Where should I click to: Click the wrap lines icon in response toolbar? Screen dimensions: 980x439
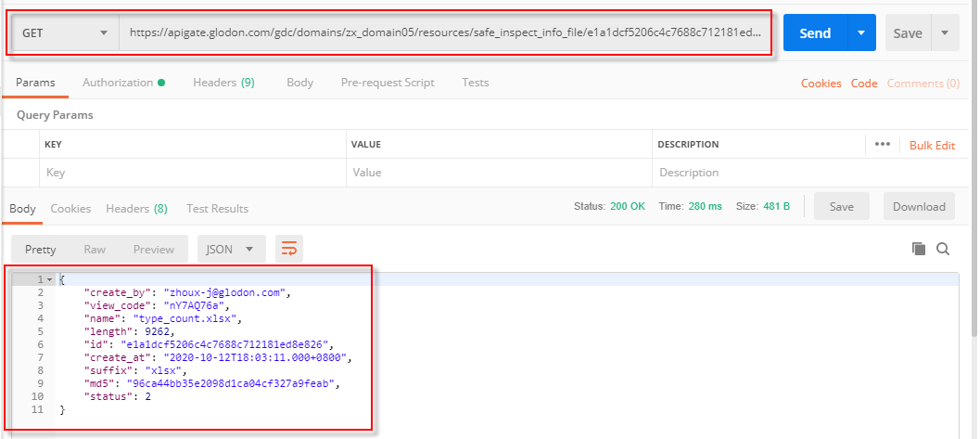pos(289,249)
